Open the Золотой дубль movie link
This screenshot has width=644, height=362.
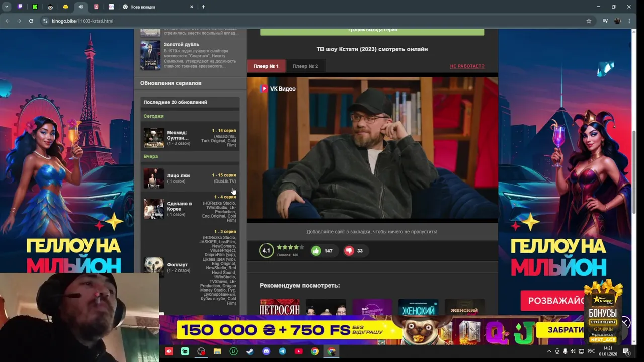181,44
